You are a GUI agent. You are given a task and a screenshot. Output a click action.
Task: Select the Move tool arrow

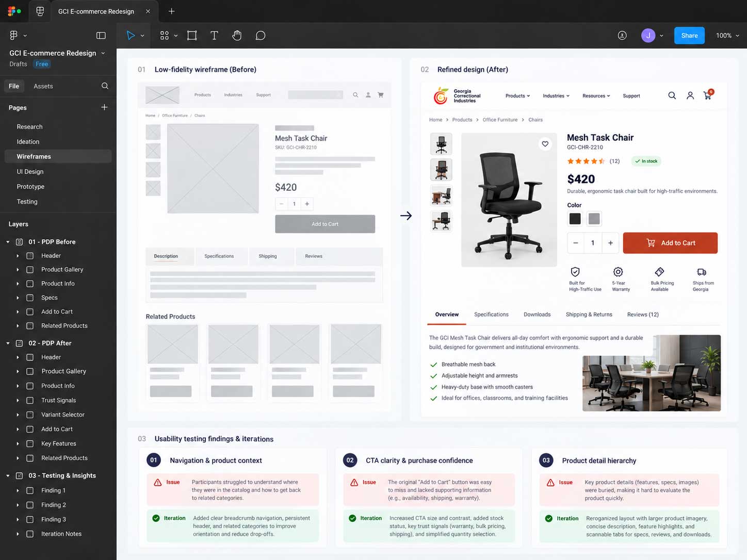pos(131,36)
